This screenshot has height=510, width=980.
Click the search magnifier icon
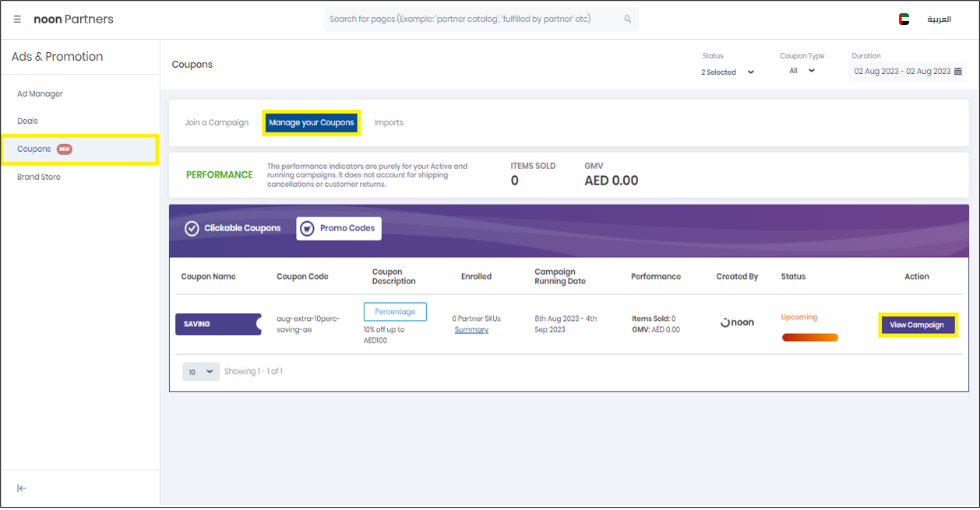tap(628, 19)
